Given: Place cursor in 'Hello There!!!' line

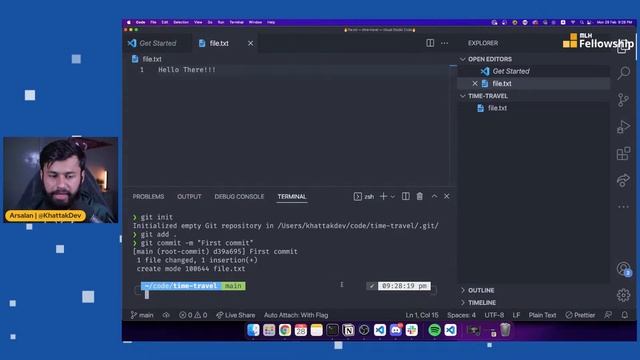Looking at the screenshot, I should tap(187, 70).
